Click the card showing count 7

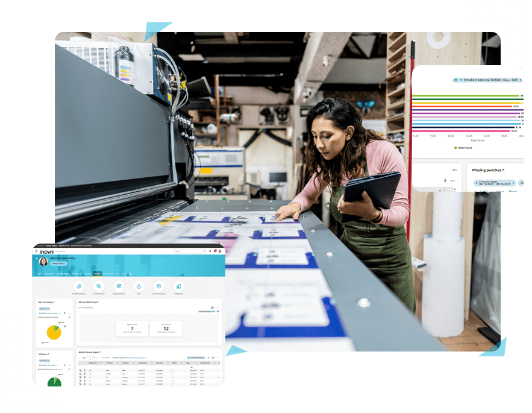[132, 329]
